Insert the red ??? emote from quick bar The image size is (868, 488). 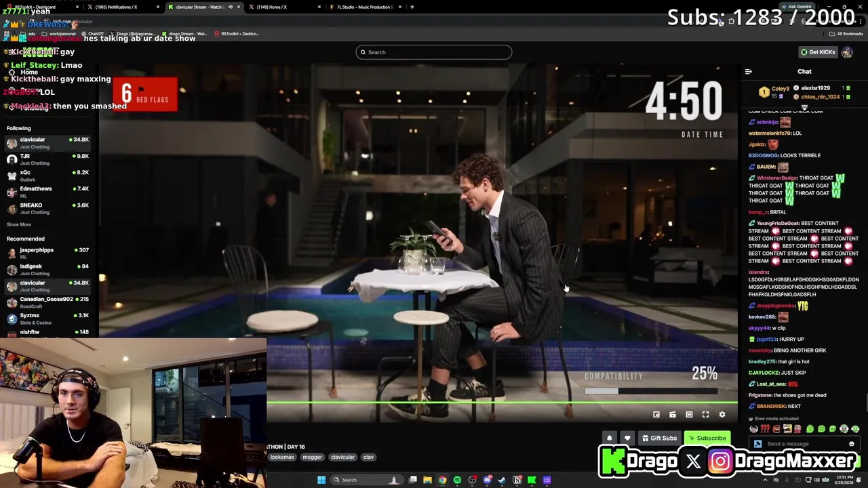point(765,429)
